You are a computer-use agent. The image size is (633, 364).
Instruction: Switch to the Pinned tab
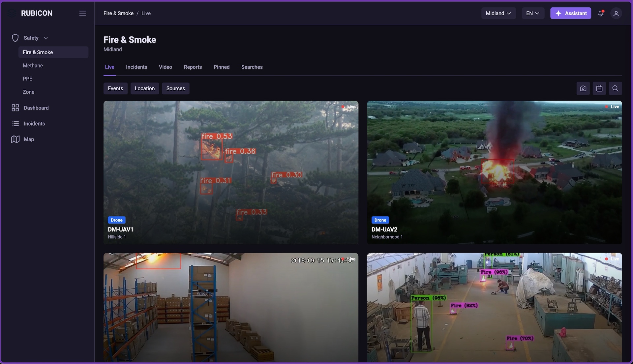point(222,67)
